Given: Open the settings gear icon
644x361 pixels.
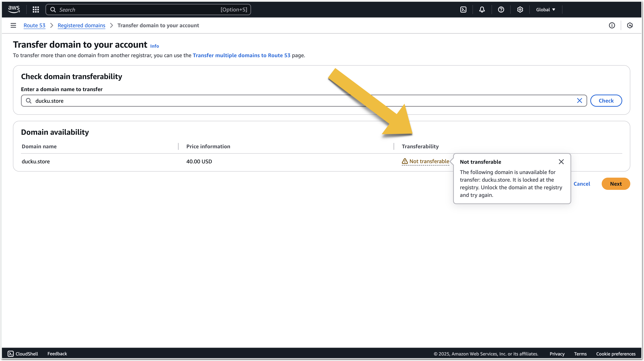Looking at the screenshot, I should coord(520,10).
